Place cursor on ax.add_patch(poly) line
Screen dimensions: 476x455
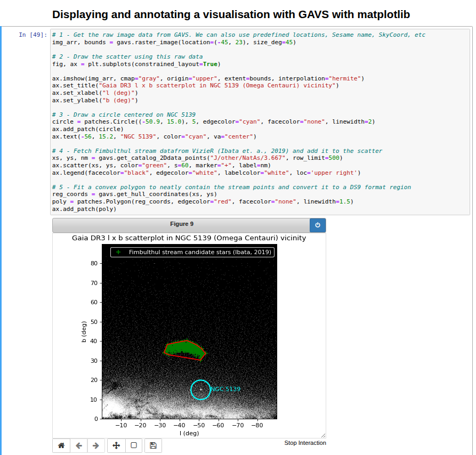pyautogui.click(x=84, y=209)
